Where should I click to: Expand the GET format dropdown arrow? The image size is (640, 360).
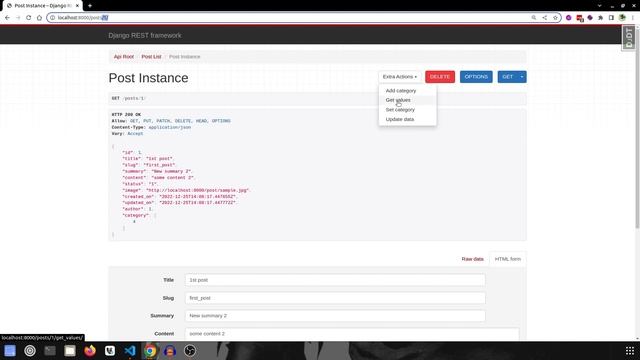[522, 77]
